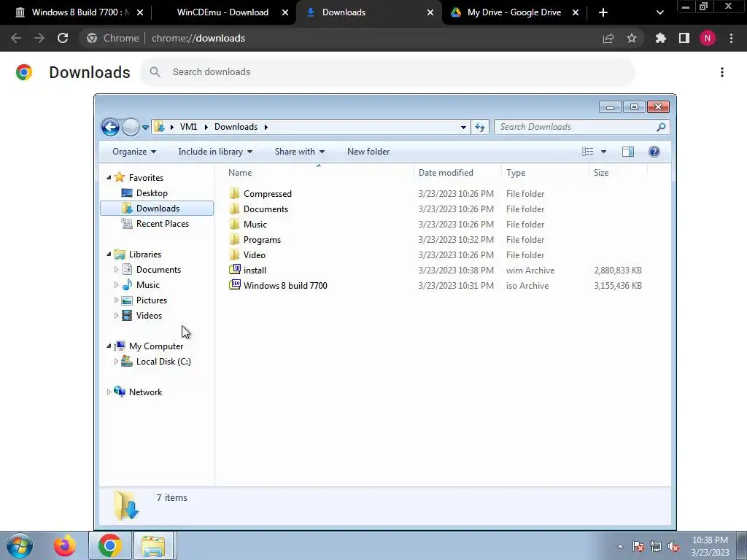Expand Local Disk (C:)
The width and height of the screenshot is (747, 560).
pyautogui.click(x=116, y=362)
